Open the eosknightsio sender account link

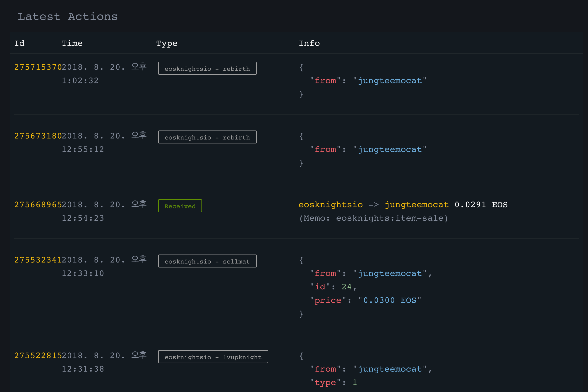(331, 205)
